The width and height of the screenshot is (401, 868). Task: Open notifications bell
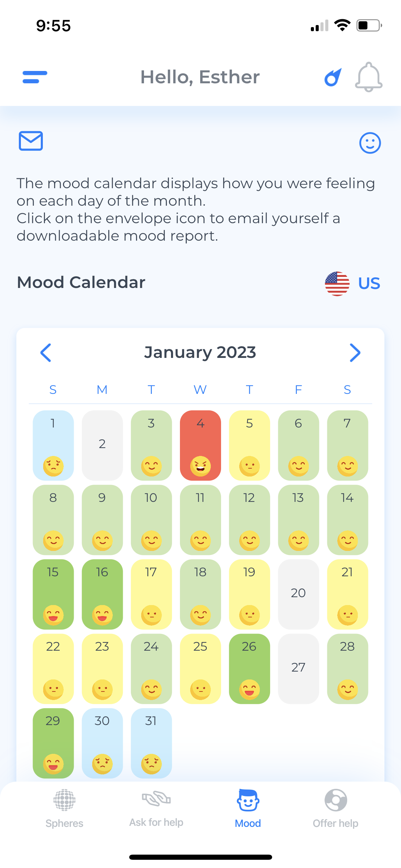pyautogui.click(x=368, y=77)
